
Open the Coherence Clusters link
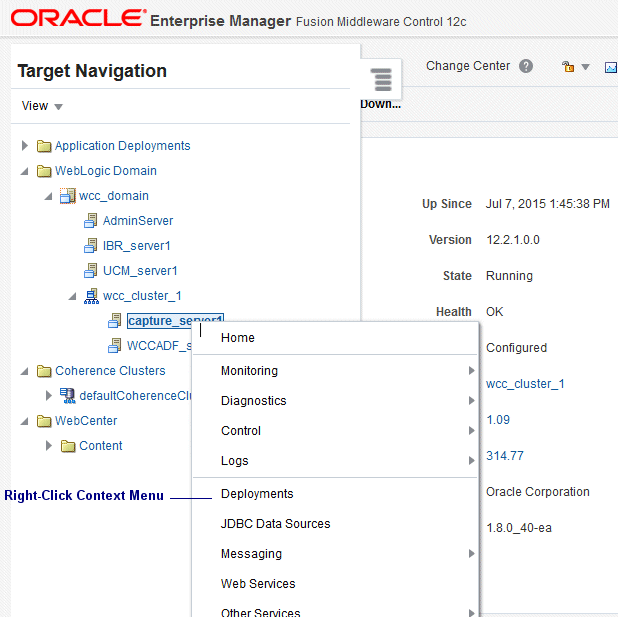pos(110,371)
